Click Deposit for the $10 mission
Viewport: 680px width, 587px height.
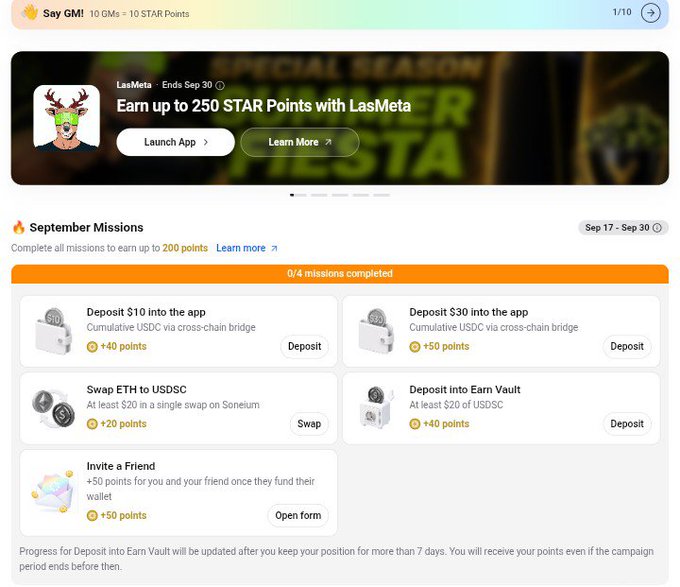pos(304,346)
